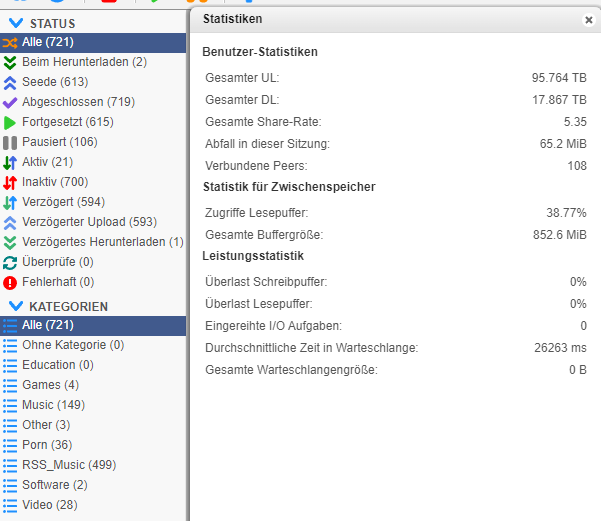The width and height of the screenshot is (601, 521).
Task: Select the RSS_Music (499) category
Action: coord(69,465)
